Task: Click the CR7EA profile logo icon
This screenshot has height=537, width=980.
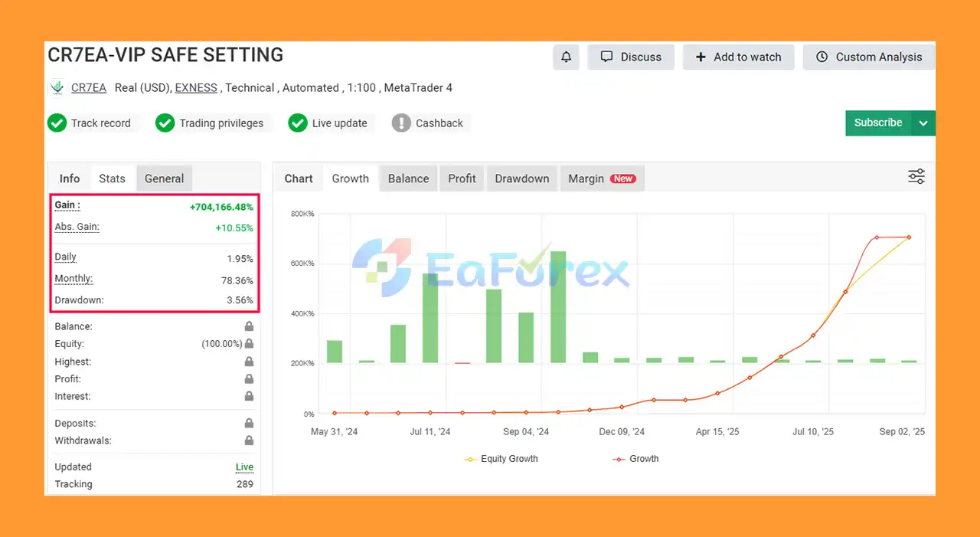Action: (x=57, y=88)
